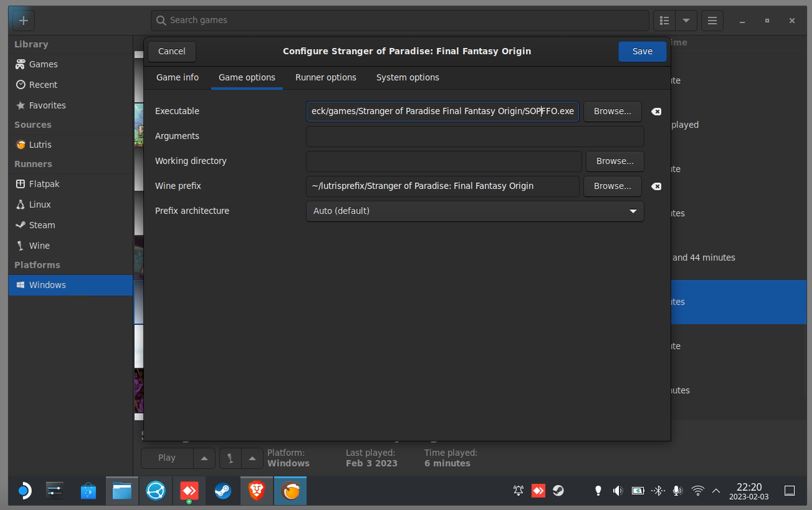Open Steam from the taskbar
The image size is (812, 510).
(x=222, y=491)
